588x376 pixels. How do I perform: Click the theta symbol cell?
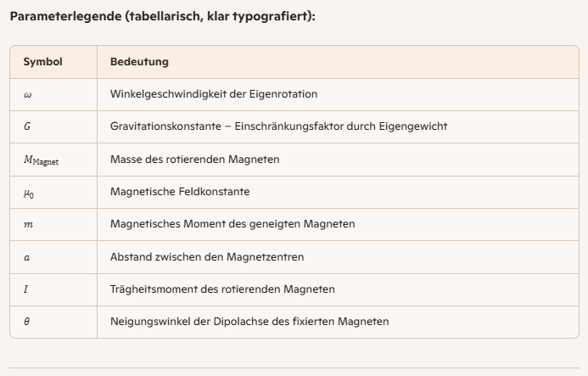(x=27, y=322)
